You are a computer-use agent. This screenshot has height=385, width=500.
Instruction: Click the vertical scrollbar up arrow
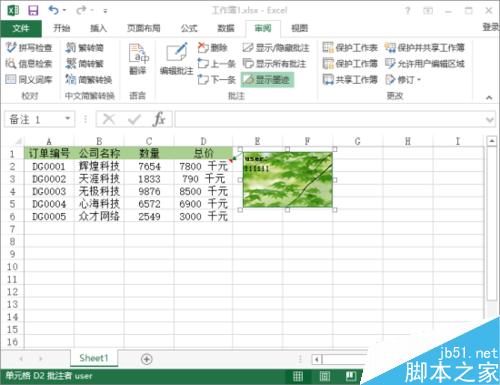tap(492, 141)
